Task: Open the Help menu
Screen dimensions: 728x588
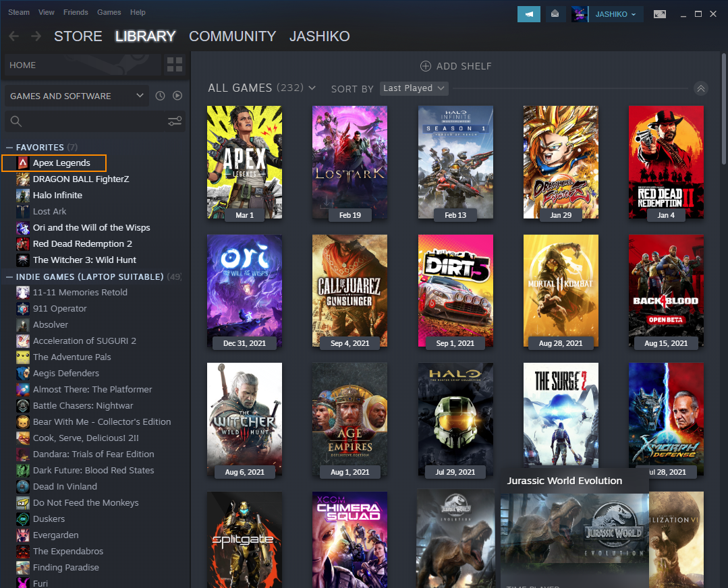Action: (138, 12)
